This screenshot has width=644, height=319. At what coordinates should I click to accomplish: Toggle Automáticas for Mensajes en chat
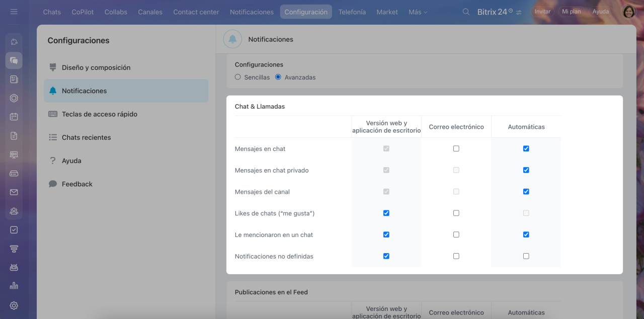pyautogui.click(x=526, y=148)
